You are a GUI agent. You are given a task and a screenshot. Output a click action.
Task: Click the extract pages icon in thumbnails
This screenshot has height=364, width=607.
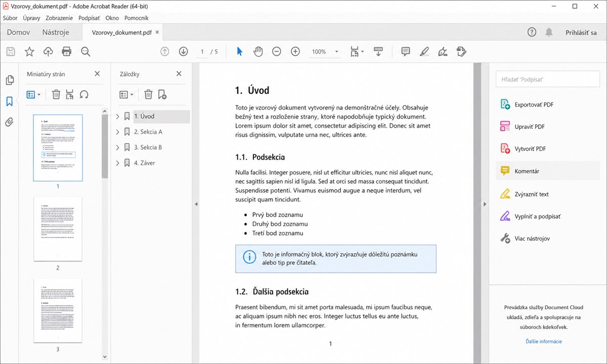click(x=70, y=95)
